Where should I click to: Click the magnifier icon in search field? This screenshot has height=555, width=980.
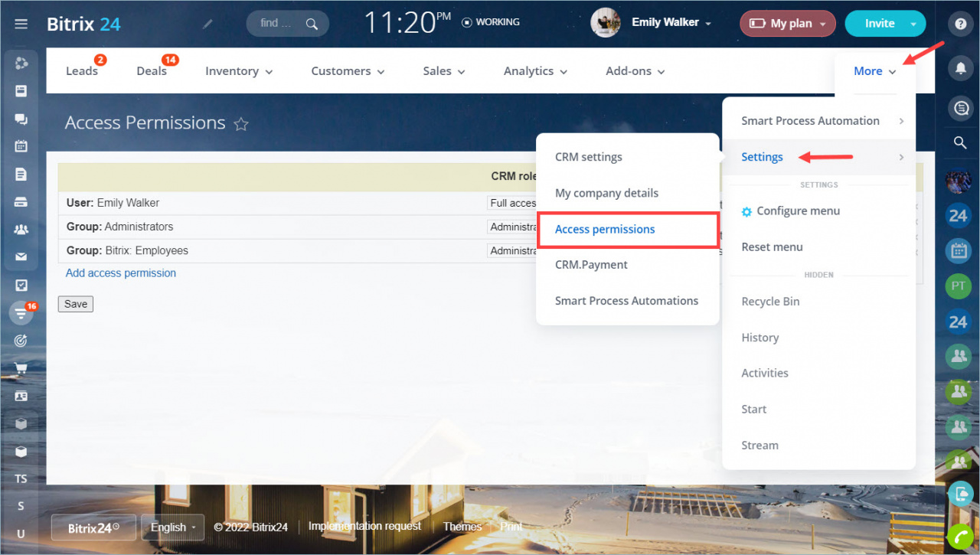click(x=312, y=24)
